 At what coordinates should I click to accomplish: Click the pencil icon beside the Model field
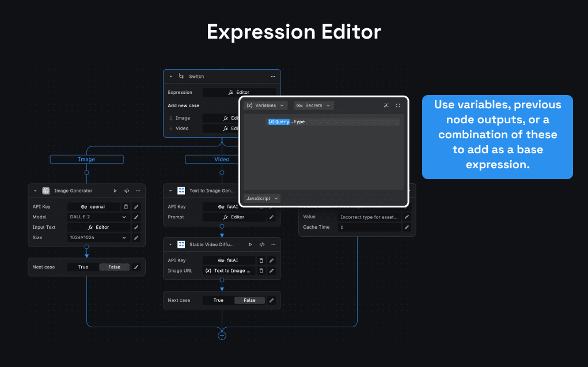136,217
